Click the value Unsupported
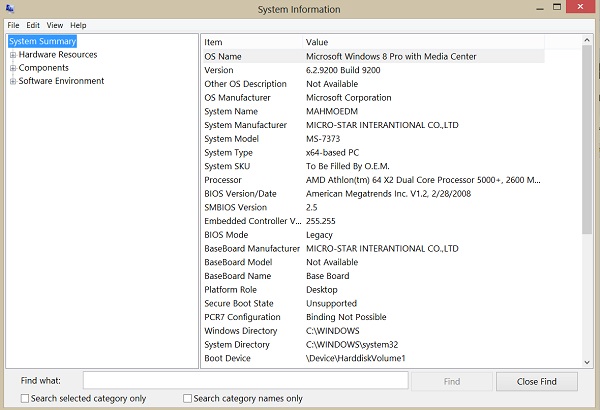This screenshot has height=410, width=600. [331, 304]
